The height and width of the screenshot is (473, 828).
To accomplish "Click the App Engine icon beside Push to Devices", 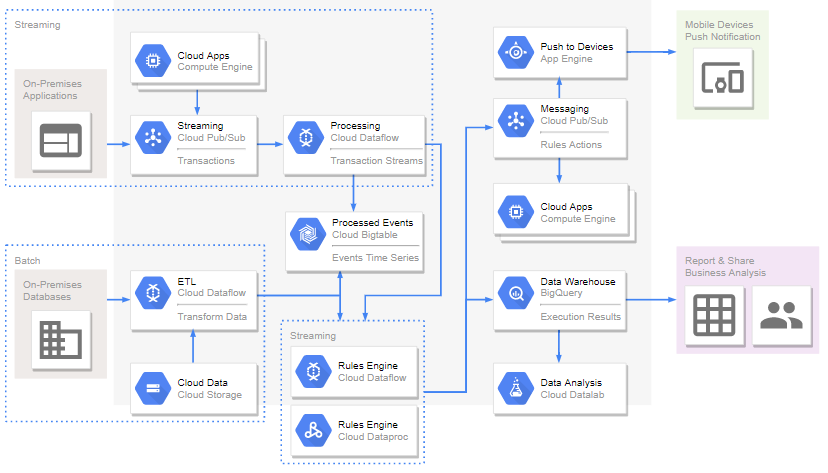I will coord(516,52).
